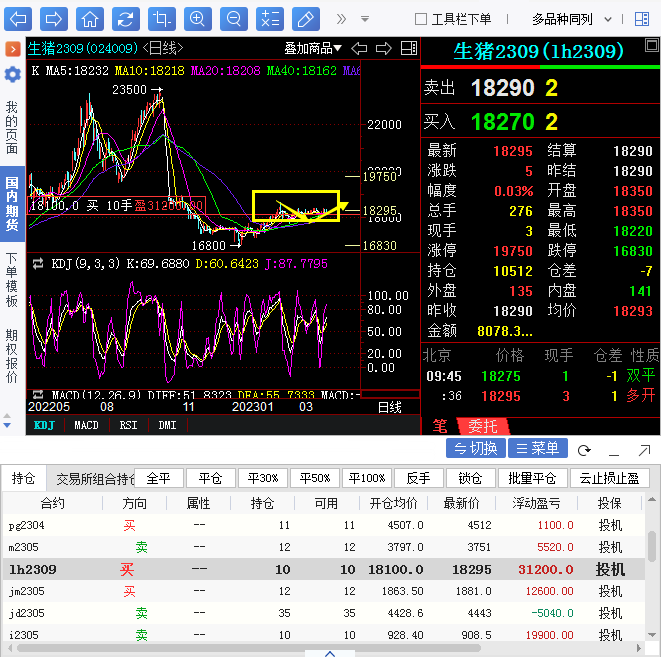Open settings gear in left sidebar
This screenshot has width=661, height=657.
pyautogui.click(x=12, y=75)
